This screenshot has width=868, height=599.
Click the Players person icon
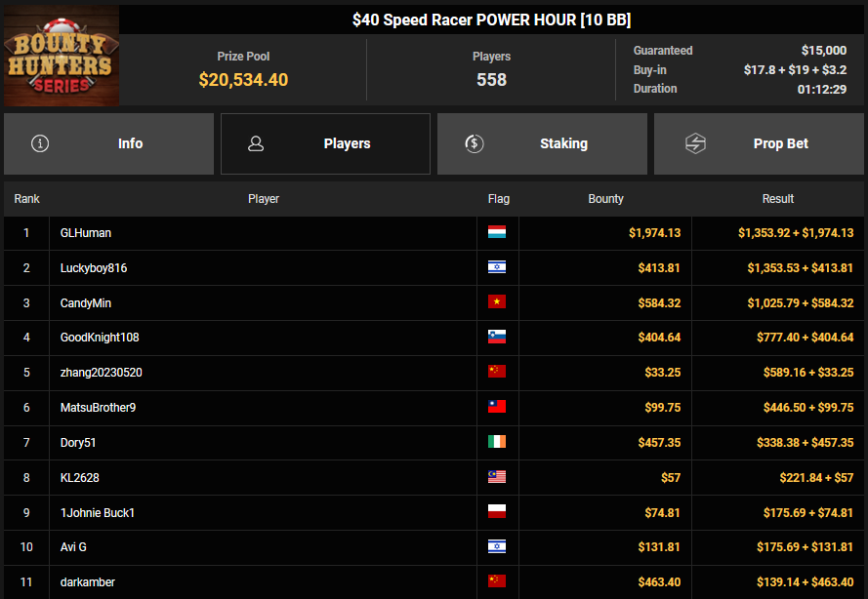point(256,143)
